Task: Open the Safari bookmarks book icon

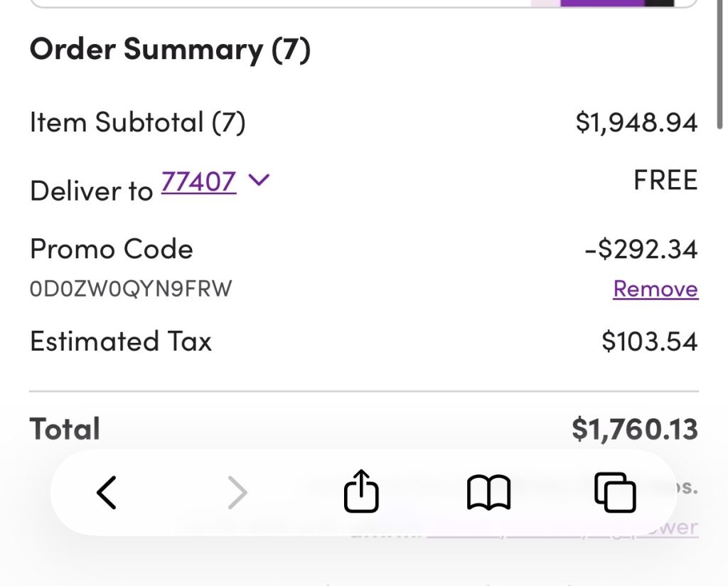Action: 488,492
